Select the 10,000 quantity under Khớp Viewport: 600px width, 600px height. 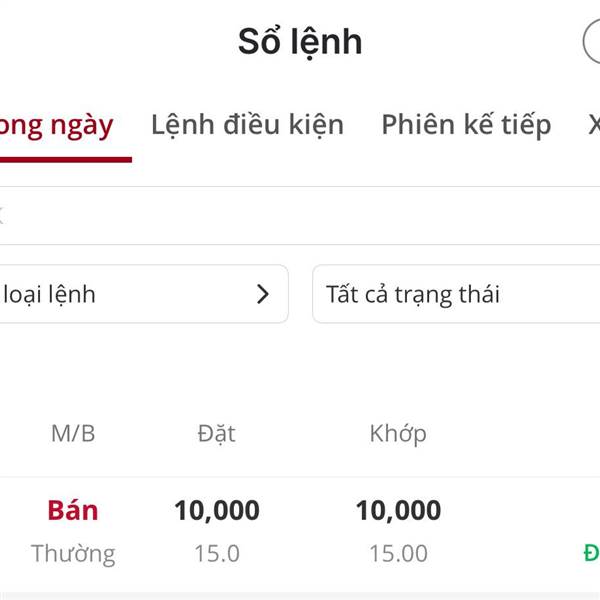coord(398,511)
